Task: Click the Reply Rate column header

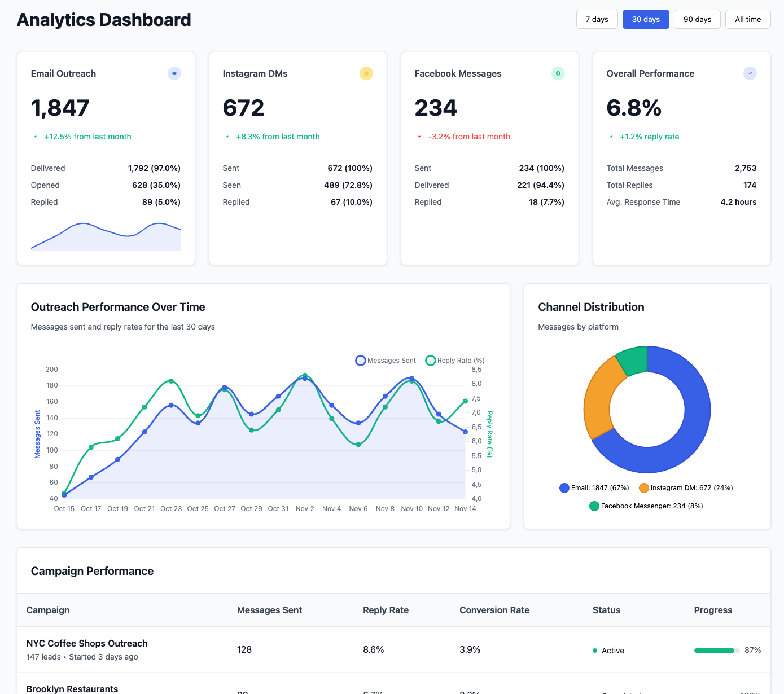Action: (x=386, y=610)
